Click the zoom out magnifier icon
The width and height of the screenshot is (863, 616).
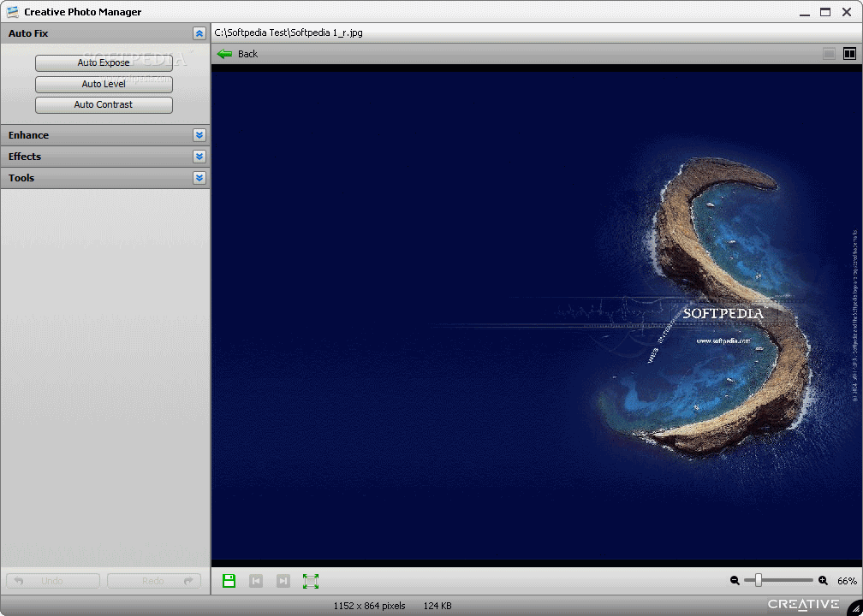click(735, 580)
